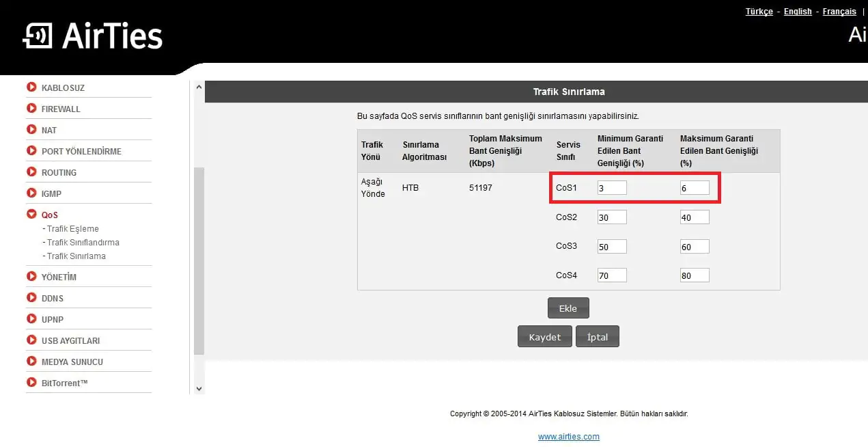Select Trafik Sınırlama in the sidebar
This screenshot has width=868, height=447.
[76, 256]
